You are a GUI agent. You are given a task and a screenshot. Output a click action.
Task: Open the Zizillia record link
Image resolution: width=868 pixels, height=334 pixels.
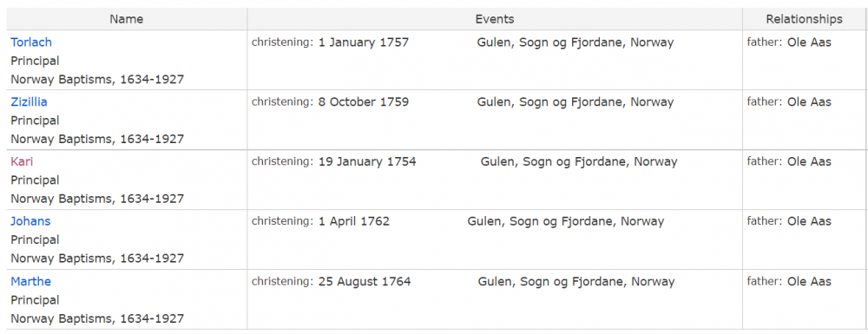tap(29, 102)
